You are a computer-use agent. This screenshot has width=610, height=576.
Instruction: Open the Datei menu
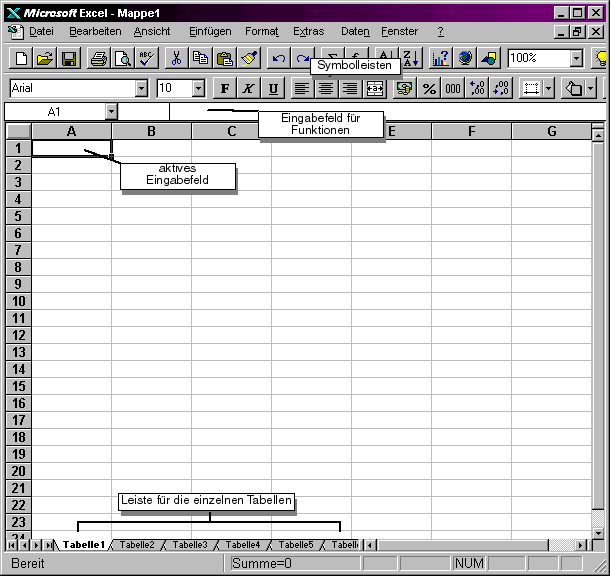click(x=41, y=32)
